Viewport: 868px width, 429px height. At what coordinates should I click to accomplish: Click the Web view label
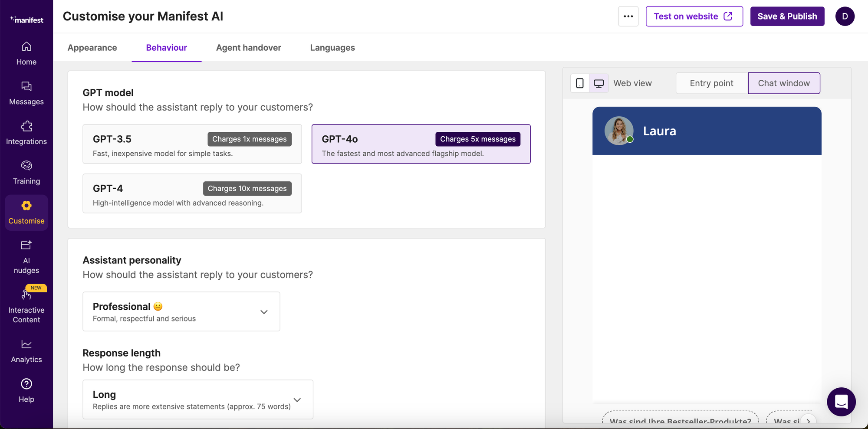[632, 83]
